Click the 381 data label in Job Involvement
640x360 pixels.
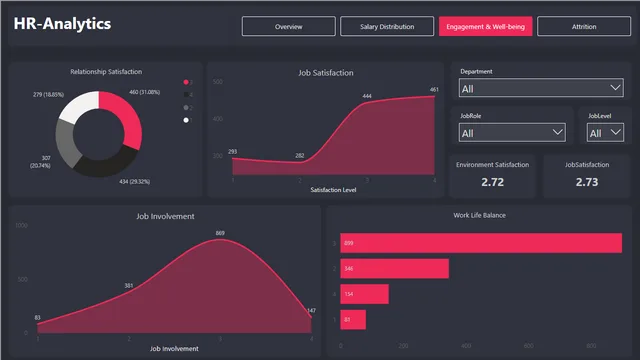[x=129, y=286]
